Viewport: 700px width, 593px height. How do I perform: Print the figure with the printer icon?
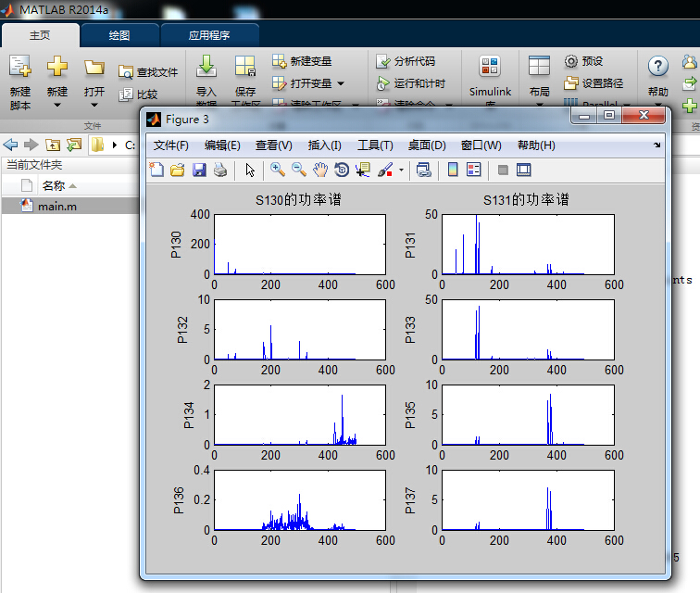tap(220, 170)
